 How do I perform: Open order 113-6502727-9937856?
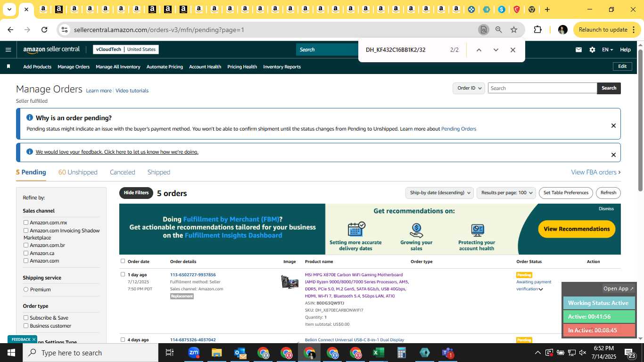193,275
